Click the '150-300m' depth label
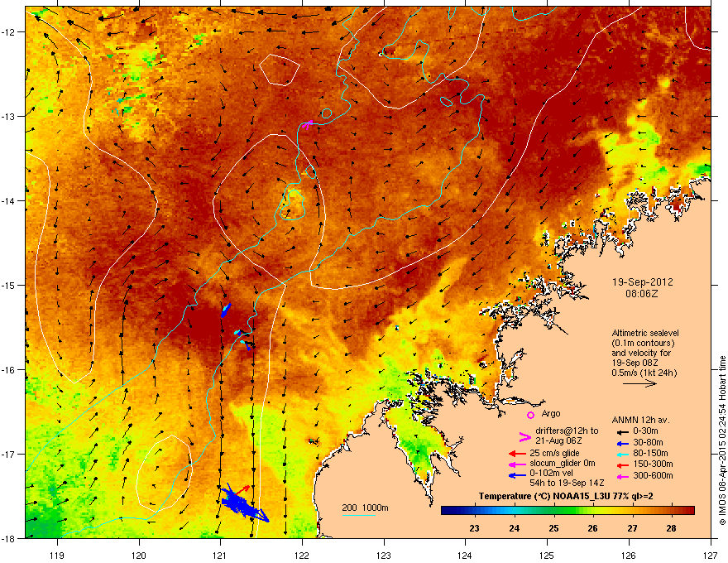728x563 pixels. [653, 464]
